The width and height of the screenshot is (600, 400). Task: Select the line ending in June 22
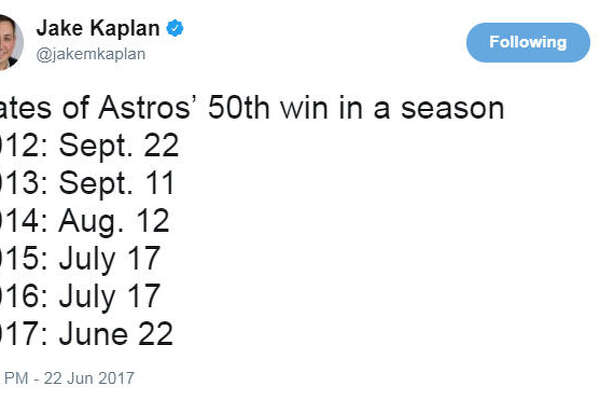(x=86, y=334)
